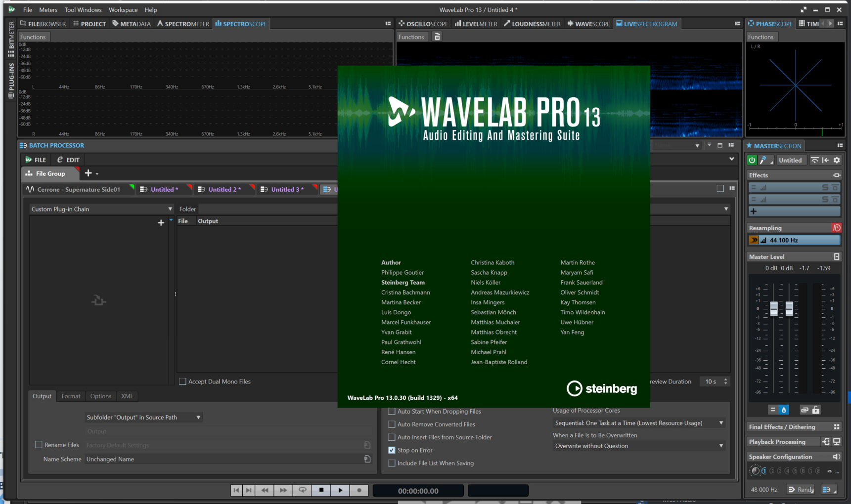Check Include File List When Saving
This screenshot has height=504, width=851.
pyautogui.click(x=392, y=463)
